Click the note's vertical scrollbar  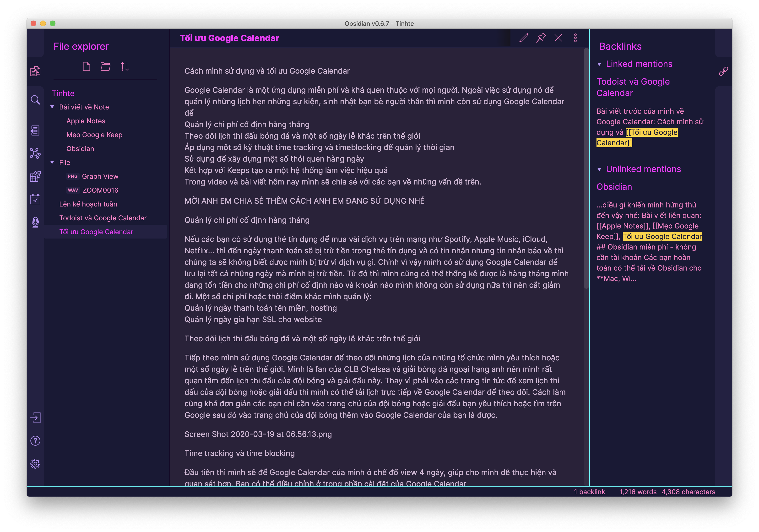[586, 169]
